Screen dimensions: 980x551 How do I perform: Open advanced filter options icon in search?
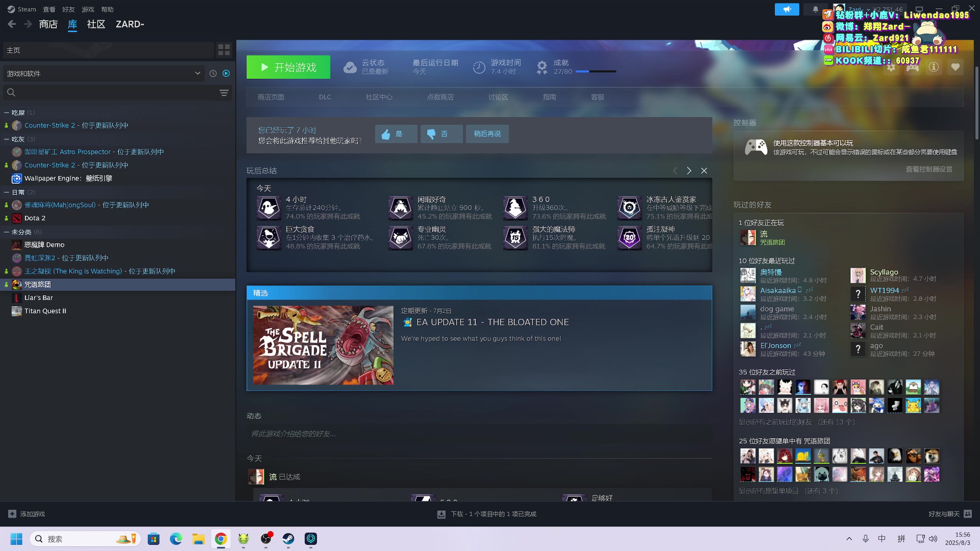[224, 93]
